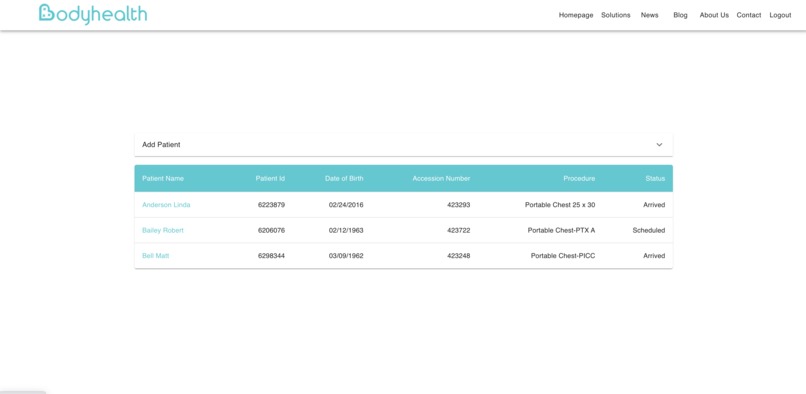Go to Homepage in navigation
The width and height of the screenshot is (806, 394).
click(x=576, y=15)
